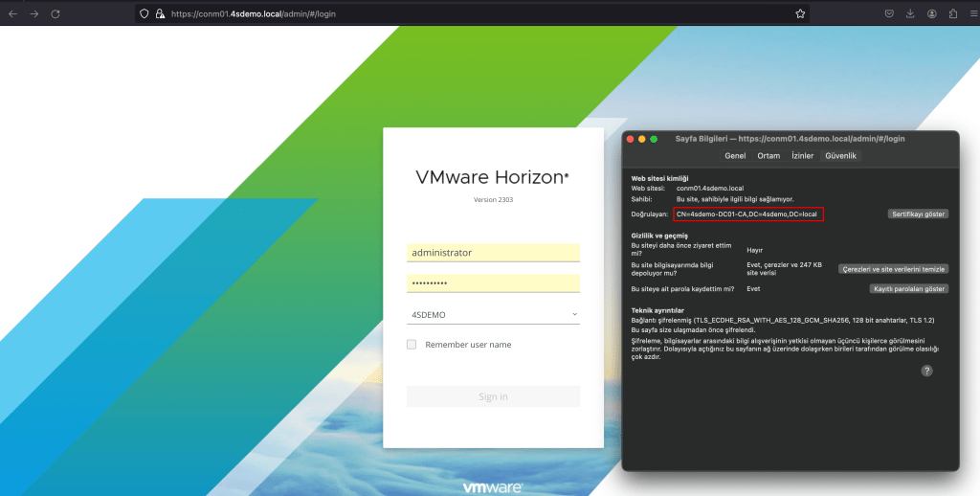
Task: Open the Save to Pocket icon
Action: [x=889, y=14]
